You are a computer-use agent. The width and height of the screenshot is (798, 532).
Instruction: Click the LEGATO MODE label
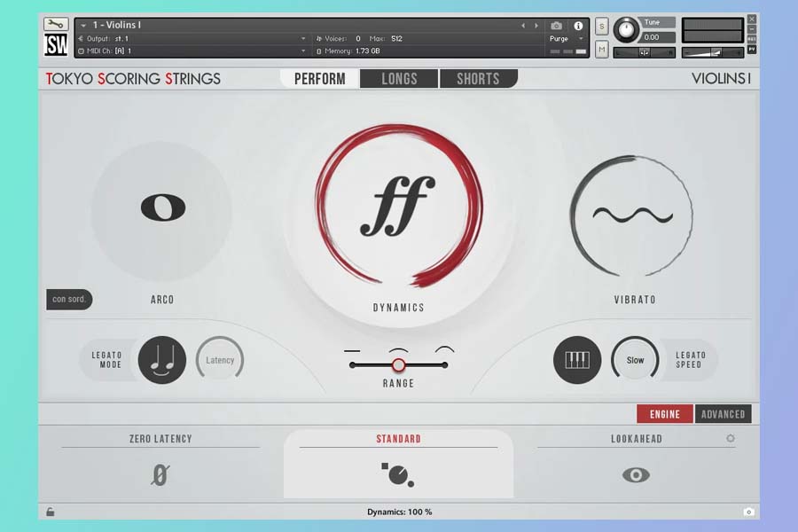107,360
